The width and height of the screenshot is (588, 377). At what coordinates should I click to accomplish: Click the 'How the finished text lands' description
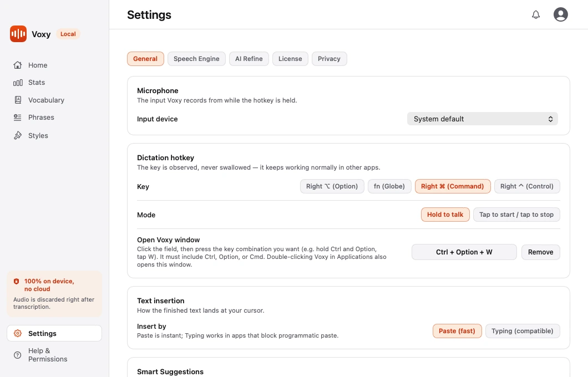[x=201, y=310]
